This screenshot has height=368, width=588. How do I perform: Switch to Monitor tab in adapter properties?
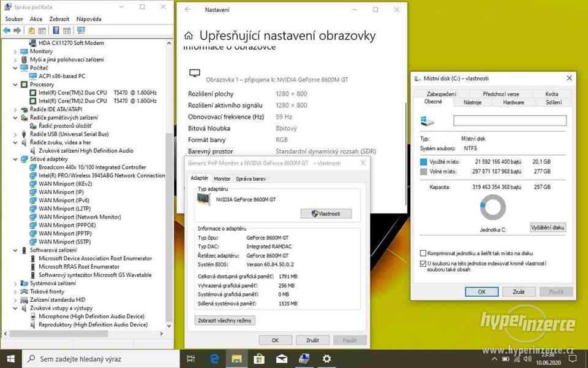tap(222, 178)
